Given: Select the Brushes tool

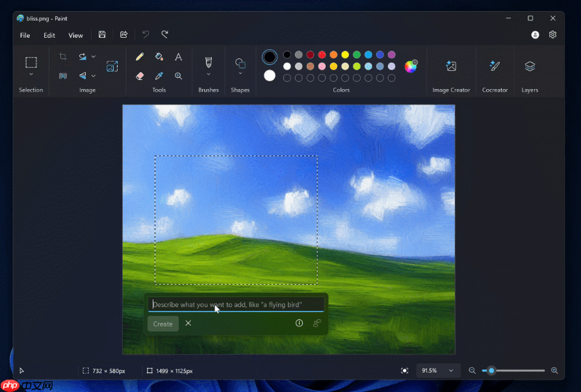Looking at the screenshot, I should 209,62.
